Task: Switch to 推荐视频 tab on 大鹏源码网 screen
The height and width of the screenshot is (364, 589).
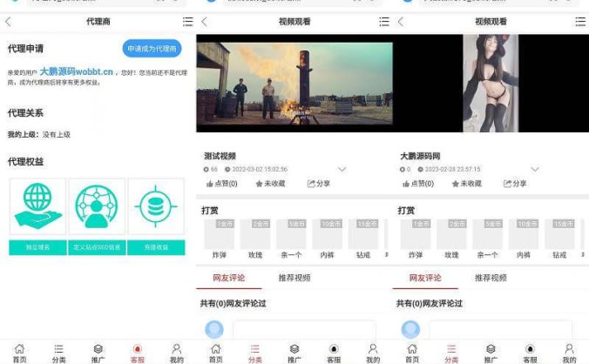Action: pyautogui.click(x=491, y=278)
